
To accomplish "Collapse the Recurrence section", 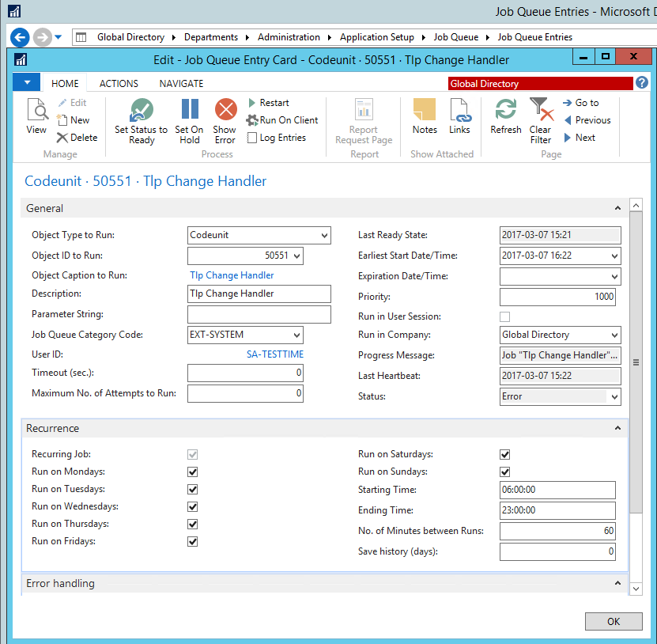I will pyautogui.click(x=617, y=429).
